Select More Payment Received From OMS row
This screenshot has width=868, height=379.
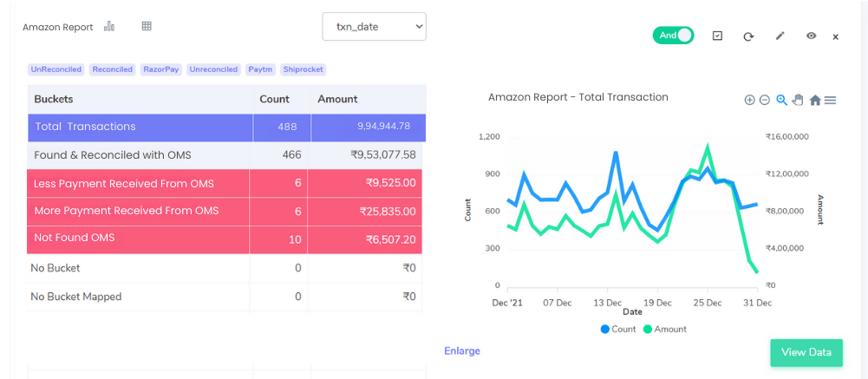tap(225, 212)
